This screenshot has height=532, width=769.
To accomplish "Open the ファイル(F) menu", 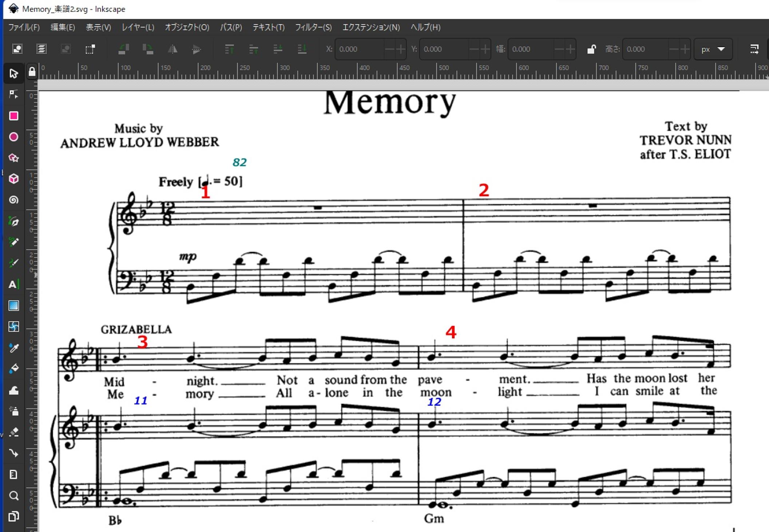I will (24, 27).
